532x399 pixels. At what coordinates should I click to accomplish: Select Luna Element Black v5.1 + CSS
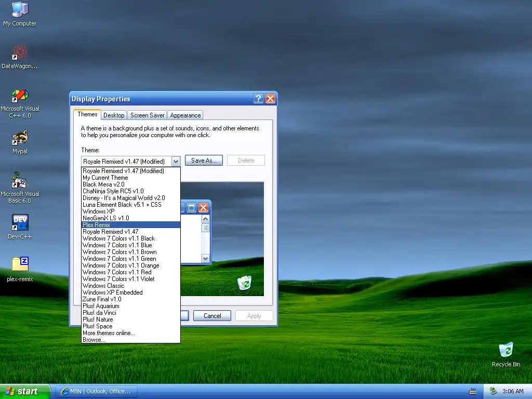pyautogui.click(x=131, y=205)
